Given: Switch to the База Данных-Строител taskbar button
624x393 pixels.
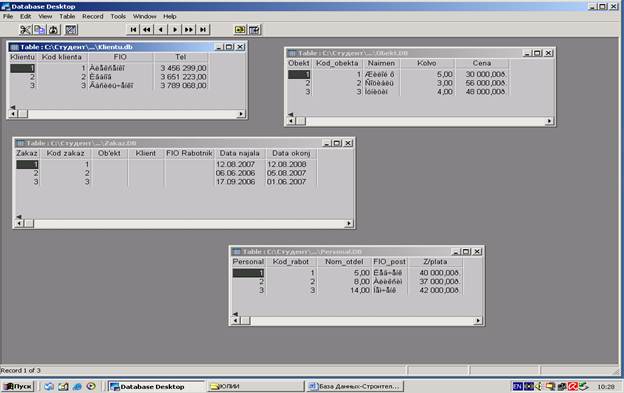Looking at the screenshot, I should point(355,386).
